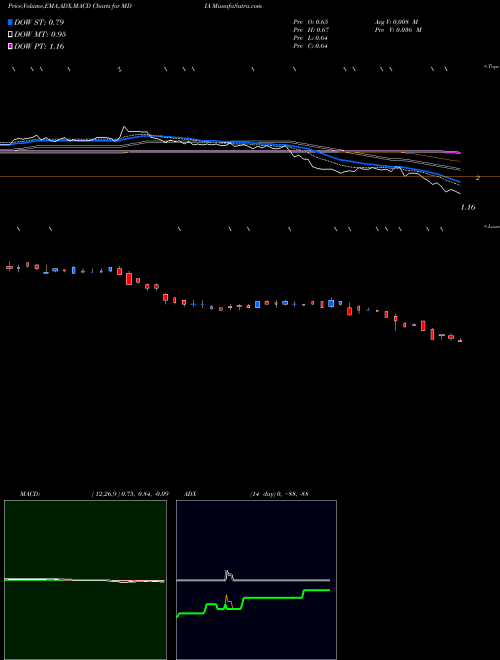Click the '1.16' price label on EMA chart
This screenshot has width=500, height=660.
point(468,207)
